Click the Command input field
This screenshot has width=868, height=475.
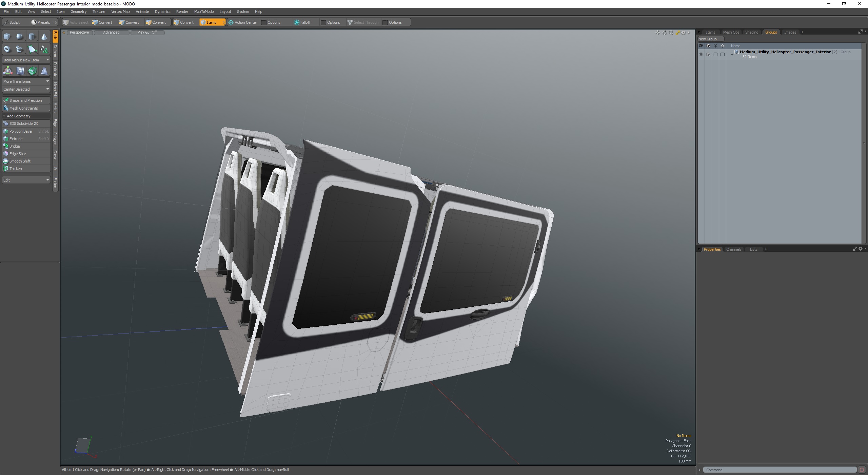tap(779, 470)
